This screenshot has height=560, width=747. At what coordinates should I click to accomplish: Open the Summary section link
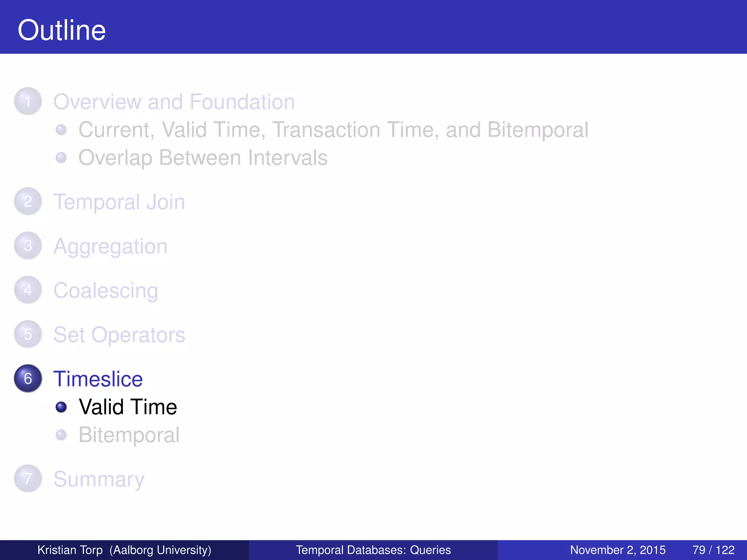click(99, 479)
